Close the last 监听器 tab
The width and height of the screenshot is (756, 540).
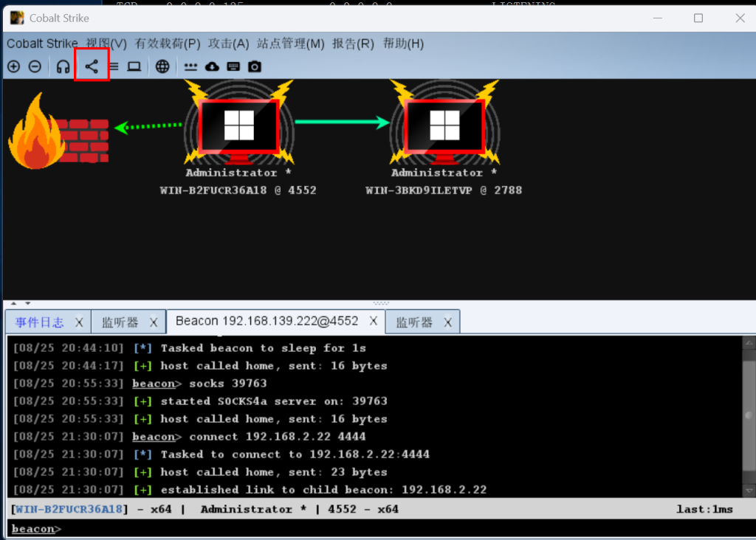click(447, 322)
